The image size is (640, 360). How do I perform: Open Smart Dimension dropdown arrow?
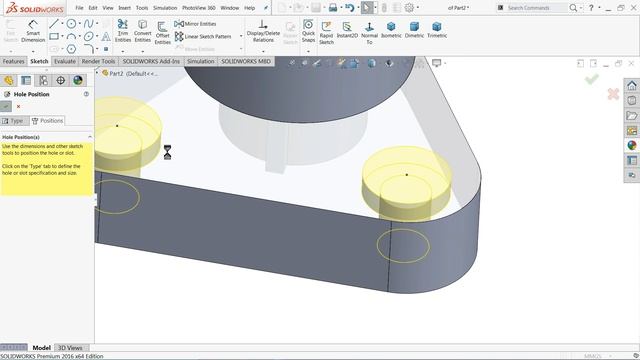(x=33, y=51)
